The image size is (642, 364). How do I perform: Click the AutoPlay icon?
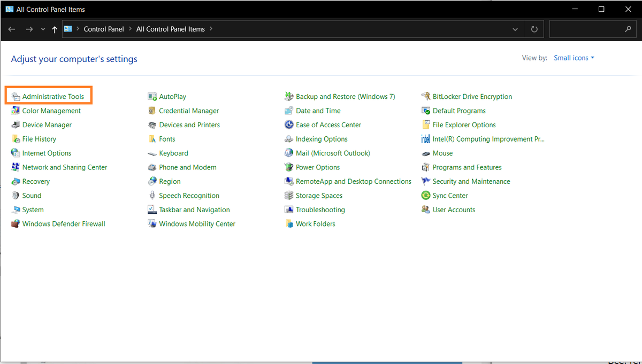152,97
